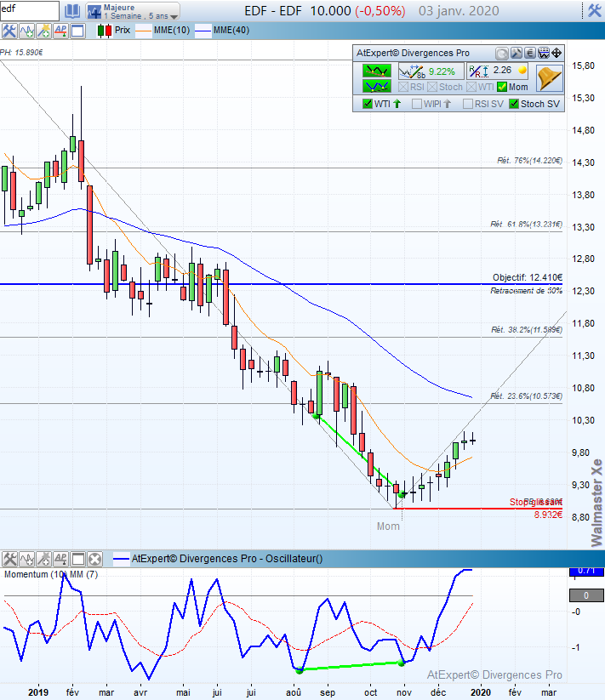Click the -0,50% change value in header
The width and height of the screenshot is (605, 700).
tap(380, 11)
